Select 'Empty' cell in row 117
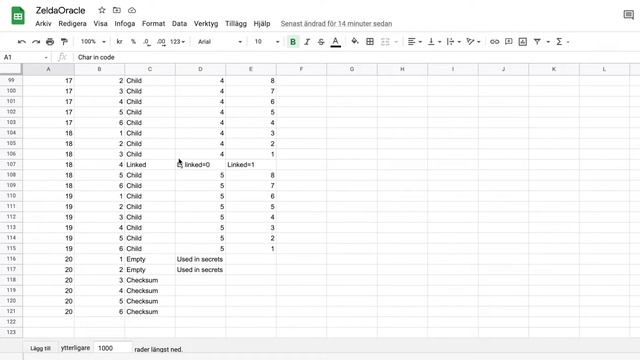The width and height of the screenshot is (640, 360). [150, 270]
